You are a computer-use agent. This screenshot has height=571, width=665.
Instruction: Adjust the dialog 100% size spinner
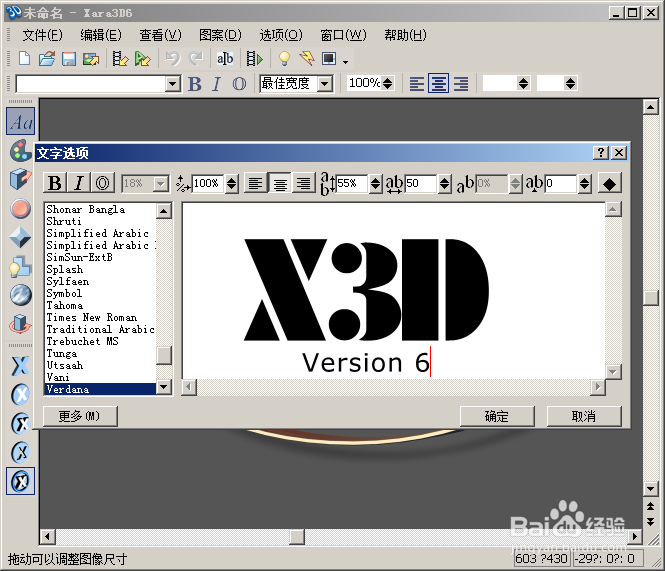(232, 184)
